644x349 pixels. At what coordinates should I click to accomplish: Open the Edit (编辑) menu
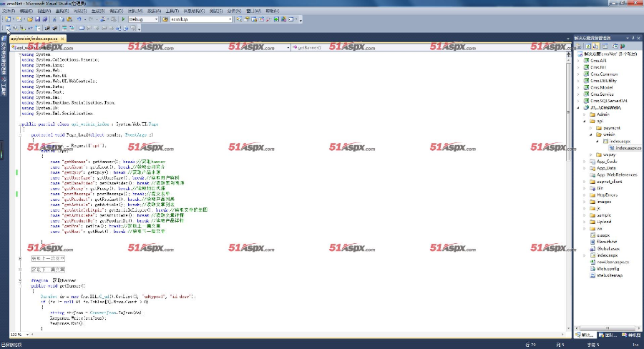click(26, 11)
